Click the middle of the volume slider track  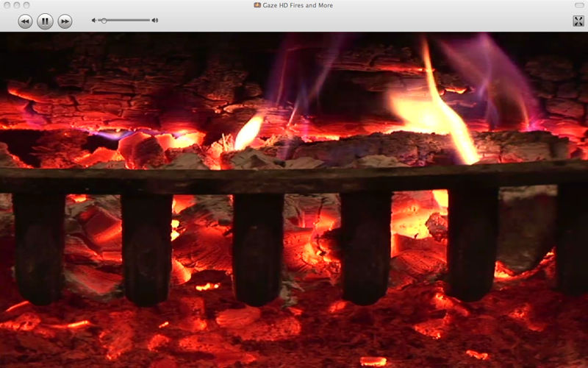coord(124,21)
